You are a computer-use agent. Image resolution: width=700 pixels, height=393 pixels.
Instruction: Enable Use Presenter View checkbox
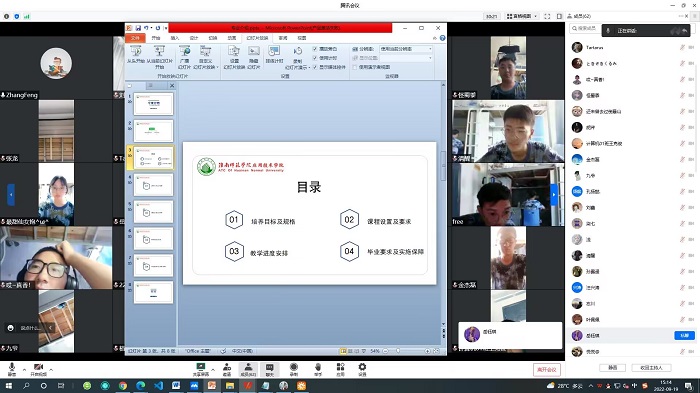click(x=355, y=67)
